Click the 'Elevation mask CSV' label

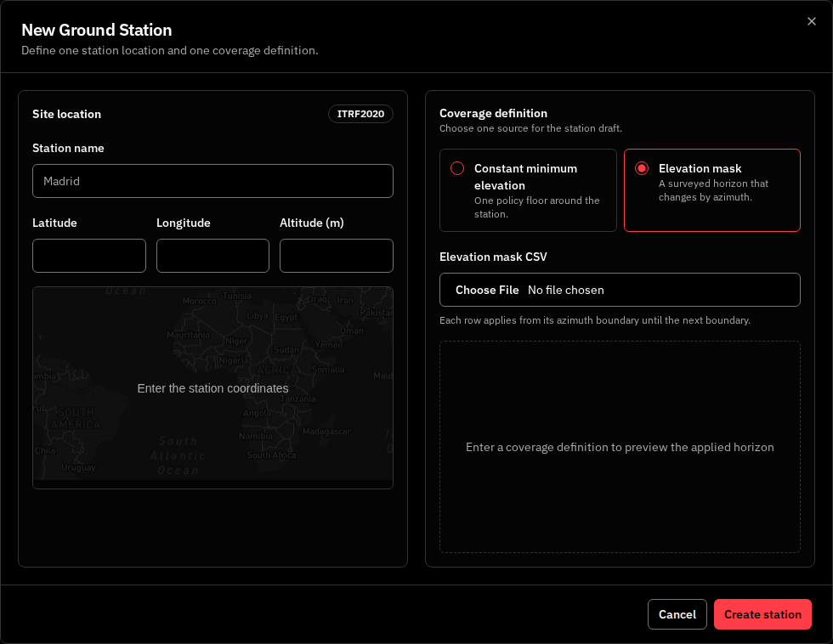coord(493,257)
